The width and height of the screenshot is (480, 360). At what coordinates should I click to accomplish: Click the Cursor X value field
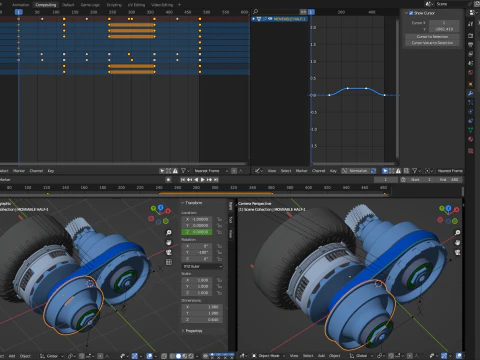pos(444,23)
